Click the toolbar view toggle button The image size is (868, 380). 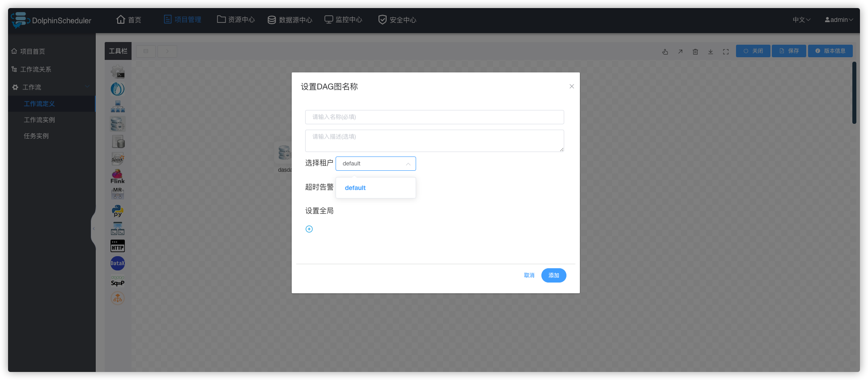point(146,51)
